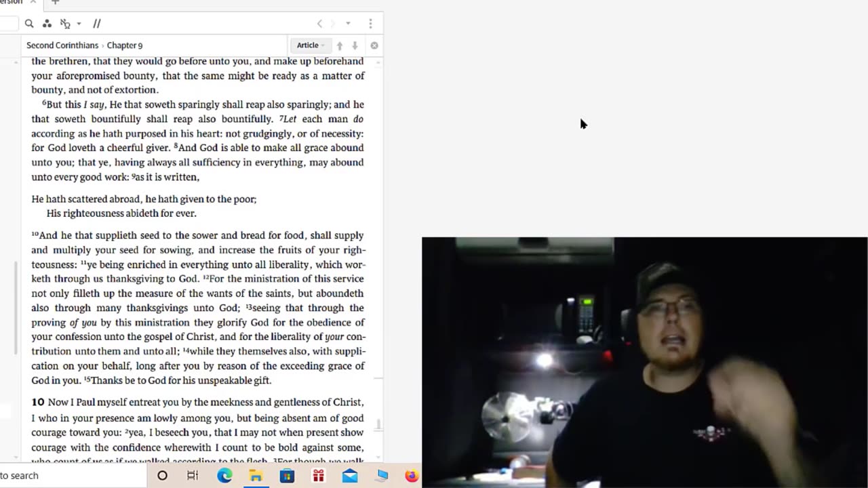Viewport: 868px width, 488px height.
Task: Click text "Thanks be to God for his unspeakable gift."
Action: tap(182, 380)
